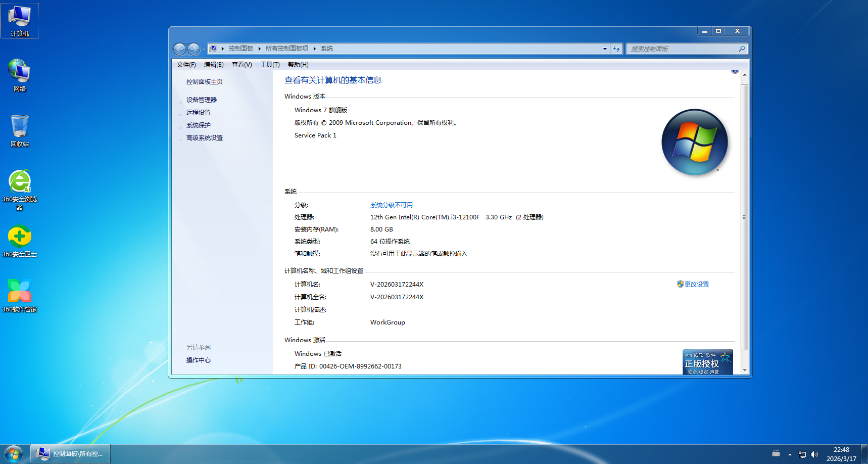
Task: Open the volume speaker icon in the tray
Action: pos(815,453)
